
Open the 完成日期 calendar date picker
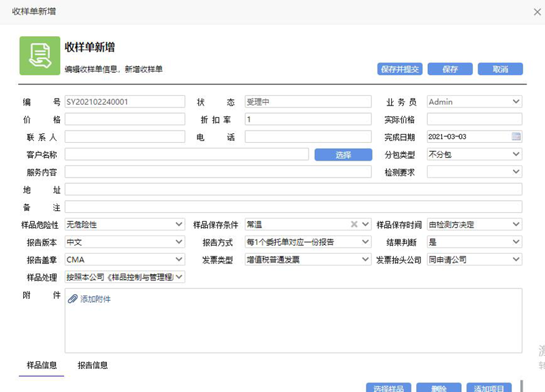click(x=516, y=136)
